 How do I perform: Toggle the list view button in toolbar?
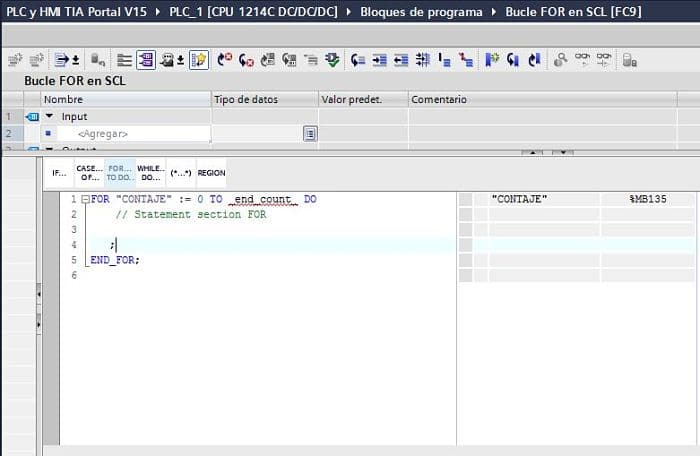[x=124, y=60]
